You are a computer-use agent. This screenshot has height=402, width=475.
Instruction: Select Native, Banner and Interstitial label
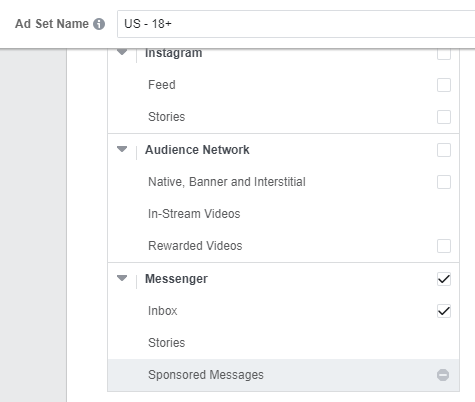coord(227,182)
